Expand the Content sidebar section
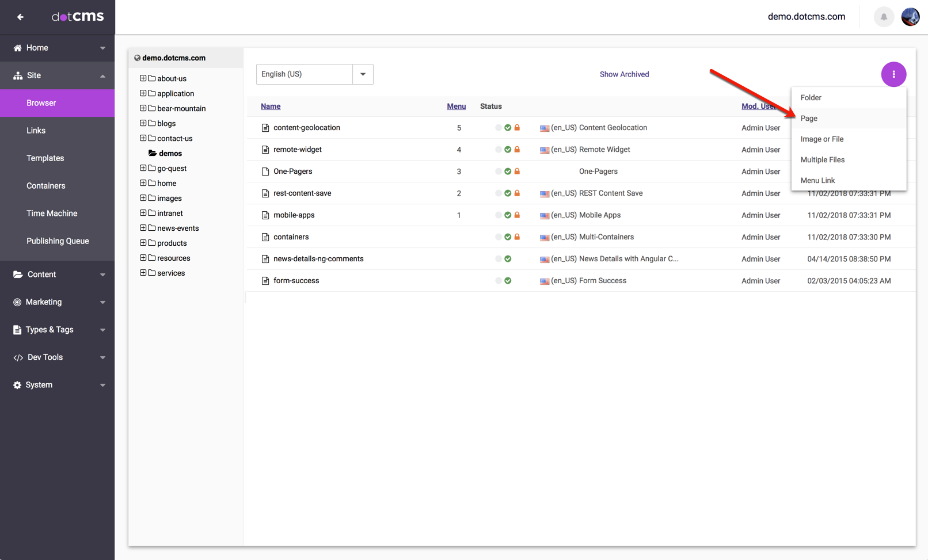 (58, 275)
